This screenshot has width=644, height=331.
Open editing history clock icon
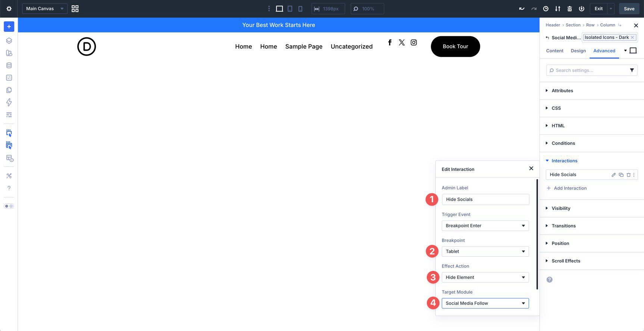coord(546,9)
